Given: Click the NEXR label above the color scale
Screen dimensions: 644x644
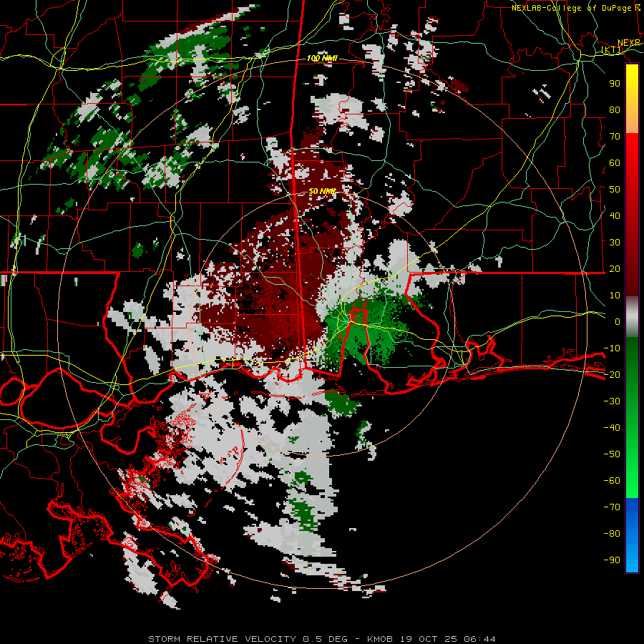Looking at the screenshot, I should tap(629, 43).
